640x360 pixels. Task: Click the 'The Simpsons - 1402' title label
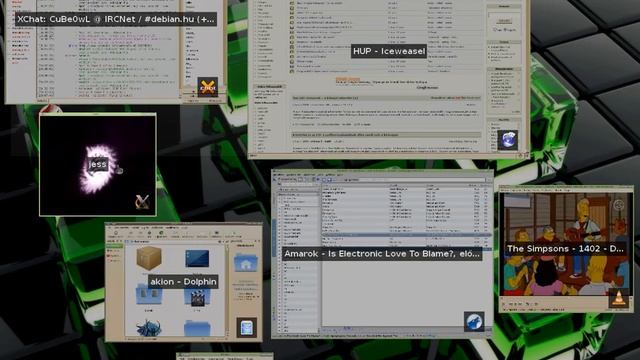tap(565, 249)
